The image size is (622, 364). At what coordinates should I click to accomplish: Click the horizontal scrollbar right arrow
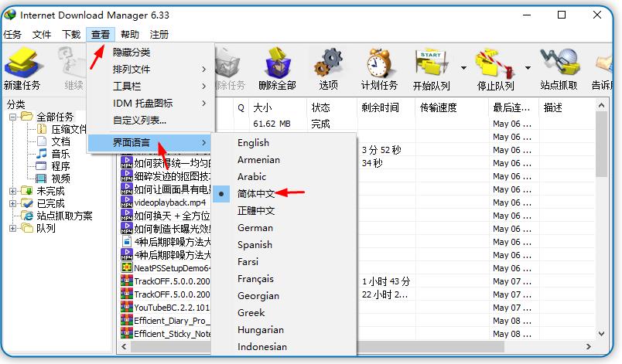click(x=589, y=346)
